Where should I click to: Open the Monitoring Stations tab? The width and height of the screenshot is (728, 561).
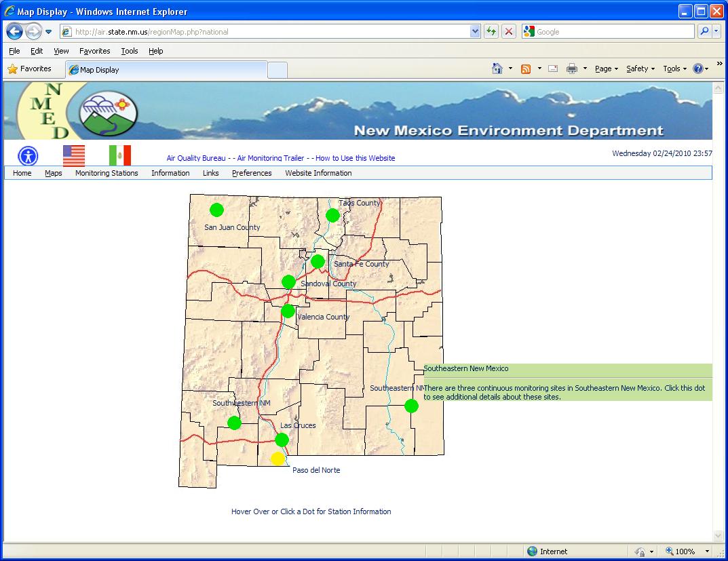coord(107,173)
